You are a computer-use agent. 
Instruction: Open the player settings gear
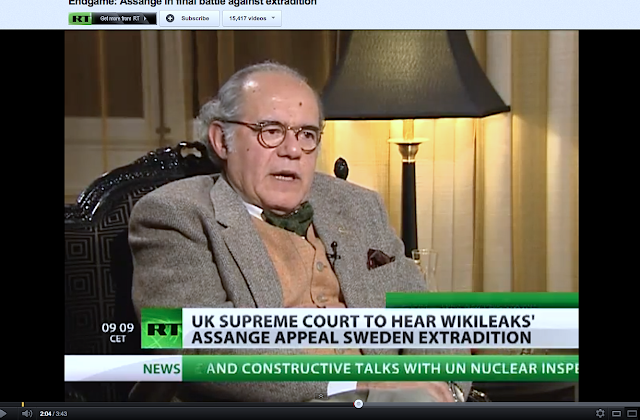(x=600, y=413)
